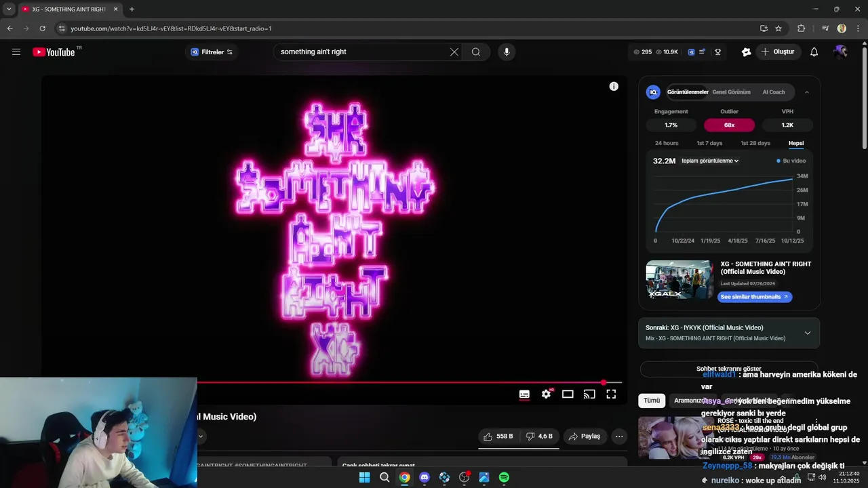Select the Genel Görünüm tab
The height and width of the screenshot is (488, 868).
coord(731,92)
